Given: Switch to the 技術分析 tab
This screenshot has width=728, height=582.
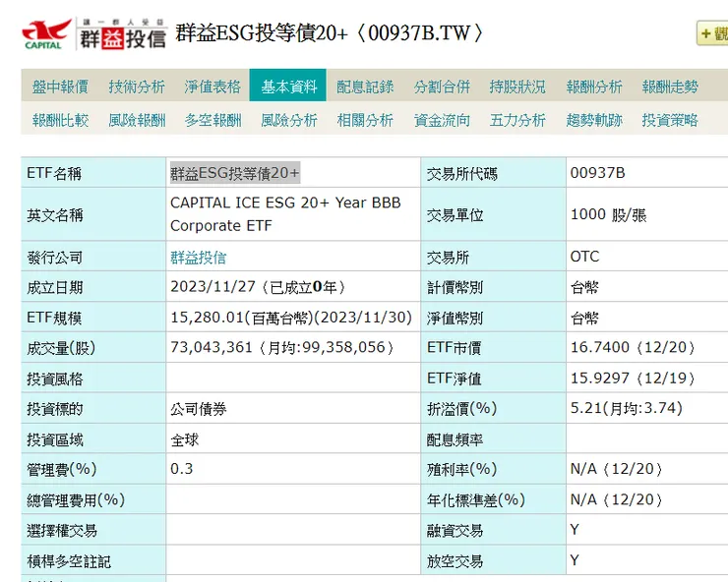Looking at the screenshot, I should point(137,87).
